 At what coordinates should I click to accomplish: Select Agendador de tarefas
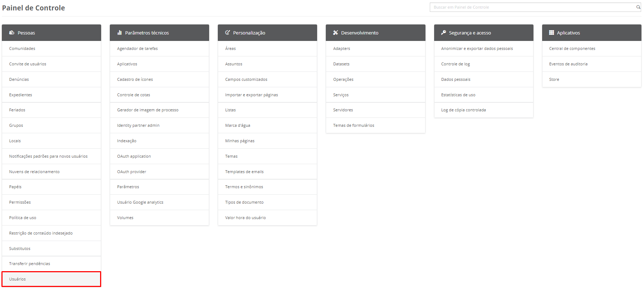click(137, 48)
